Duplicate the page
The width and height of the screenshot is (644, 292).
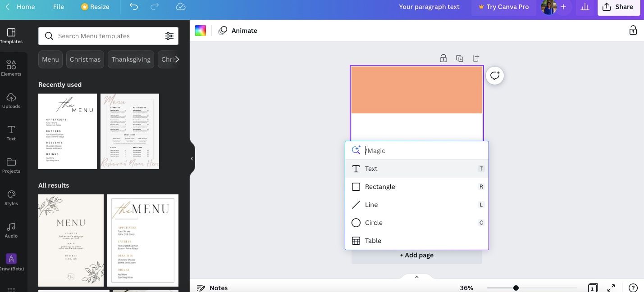[460, 58]
